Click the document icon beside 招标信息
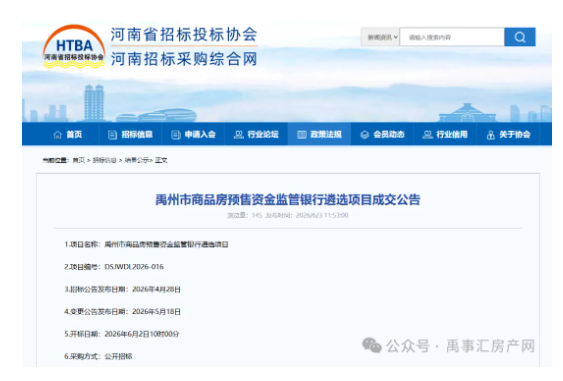 112,135
